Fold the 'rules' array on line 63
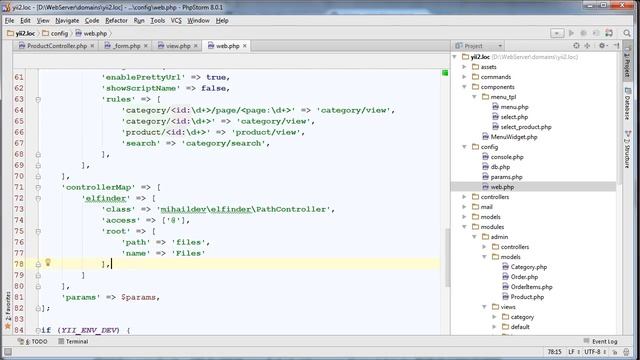Image resolution: width=640 pixels, height=360 pixels. 38,99
